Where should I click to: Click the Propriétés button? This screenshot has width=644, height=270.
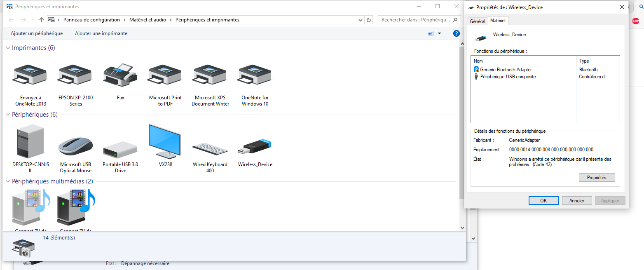click(596, 178)
